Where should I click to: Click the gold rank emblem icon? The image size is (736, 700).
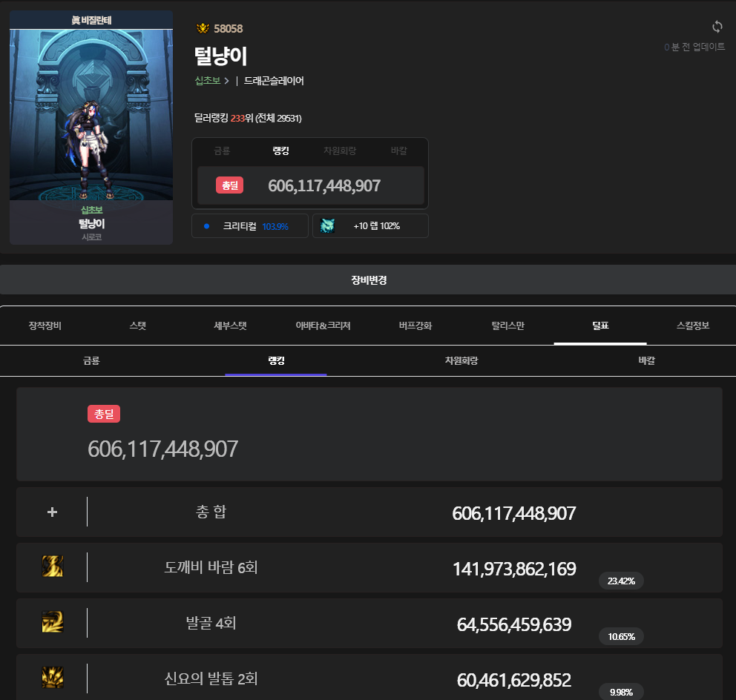[203, 29]
